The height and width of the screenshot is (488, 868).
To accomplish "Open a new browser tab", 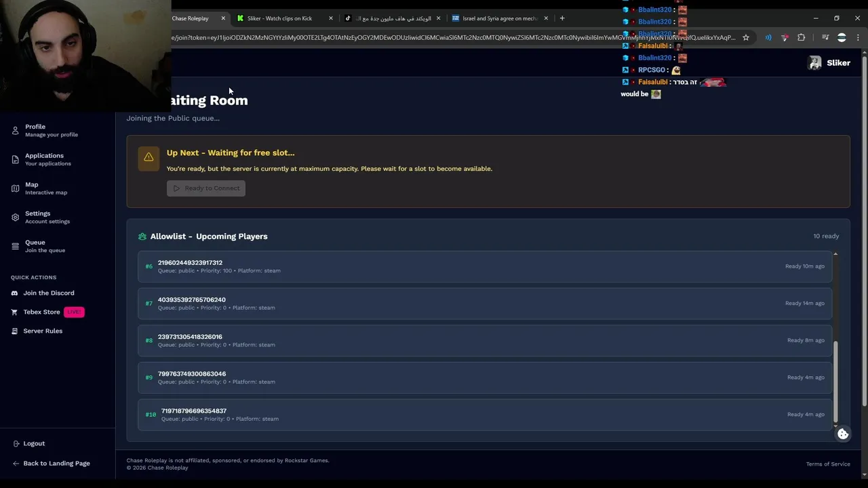I will coord(562,18).
